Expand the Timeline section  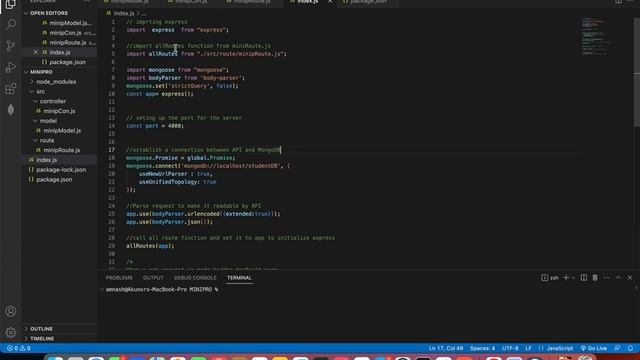[42, 339]
